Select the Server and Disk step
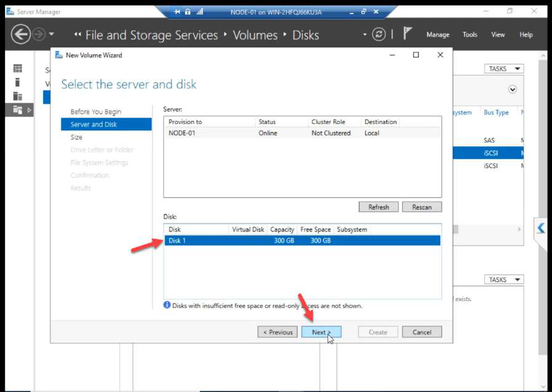This screenshot has width=552, height=392. pyautogui.click(x=106, y=124)
